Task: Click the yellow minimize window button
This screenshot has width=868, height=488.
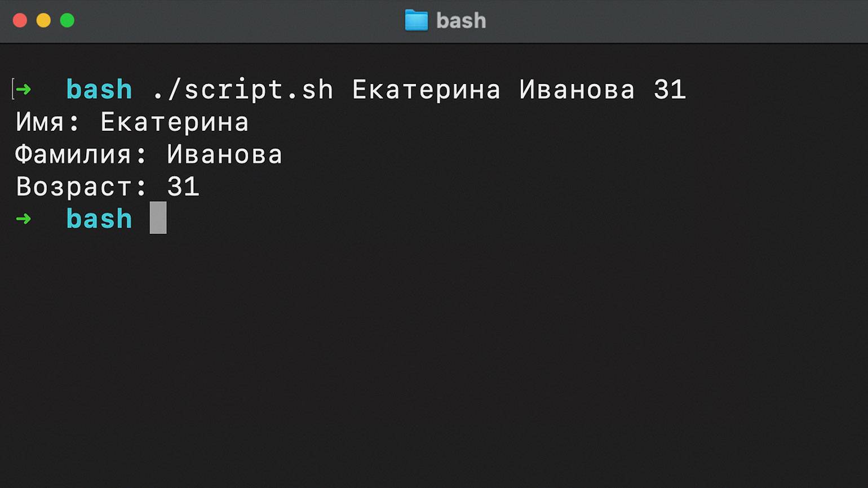Action: [x=43, y=21]
